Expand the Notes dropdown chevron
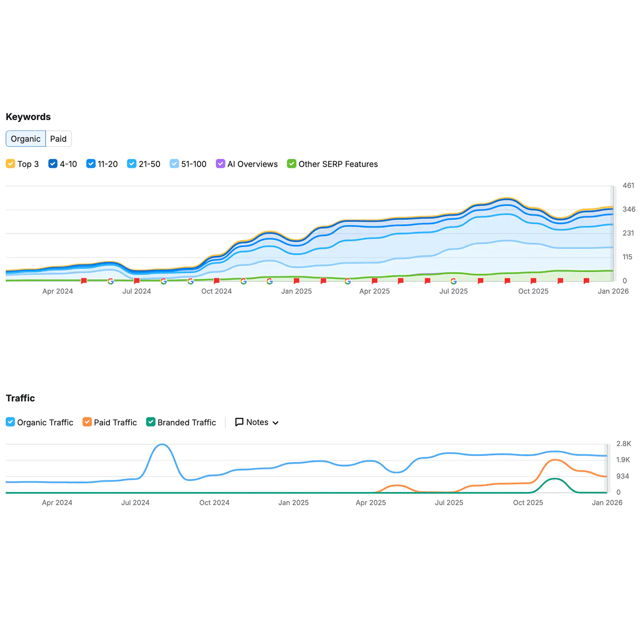The width and height of the screenshot is (644, 644). tap(276, 423)
